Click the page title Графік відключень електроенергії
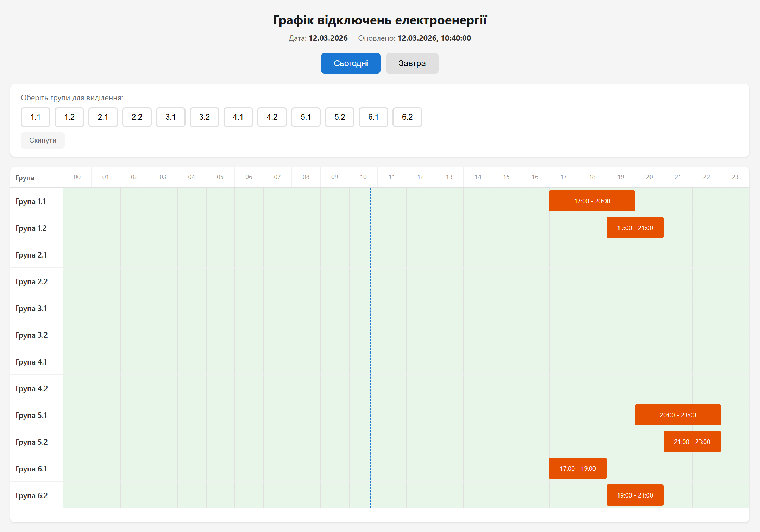This screenshot has width=760, height=532. (380, 20)
